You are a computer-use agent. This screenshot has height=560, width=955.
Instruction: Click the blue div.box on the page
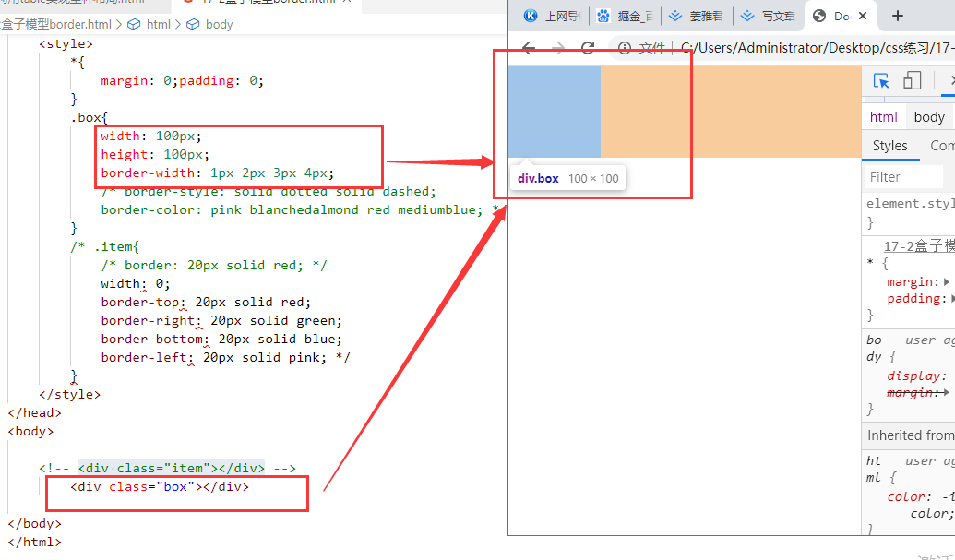(555, 112)
